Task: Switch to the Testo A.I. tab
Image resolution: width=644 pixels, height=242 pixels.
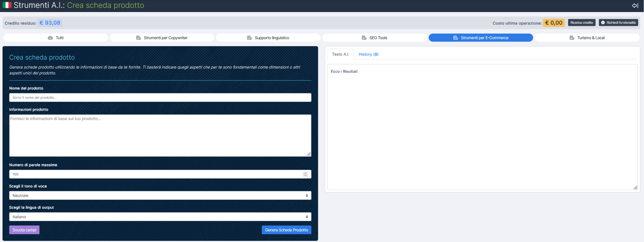Action: point(341,54)
